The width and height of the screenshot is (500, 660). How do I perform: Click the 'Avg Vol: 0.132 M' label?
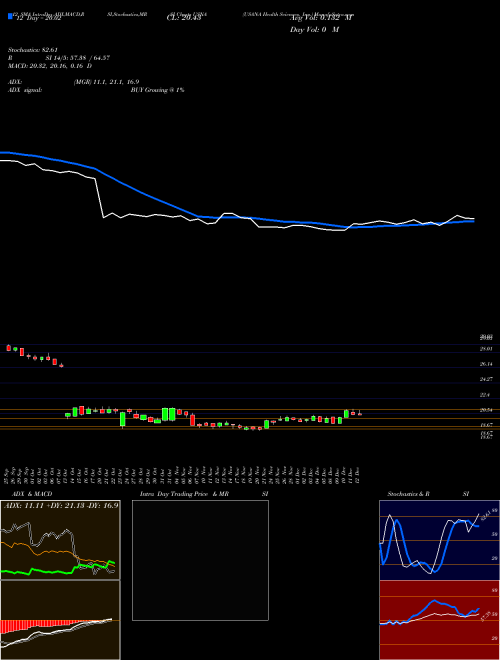[322, 18]
